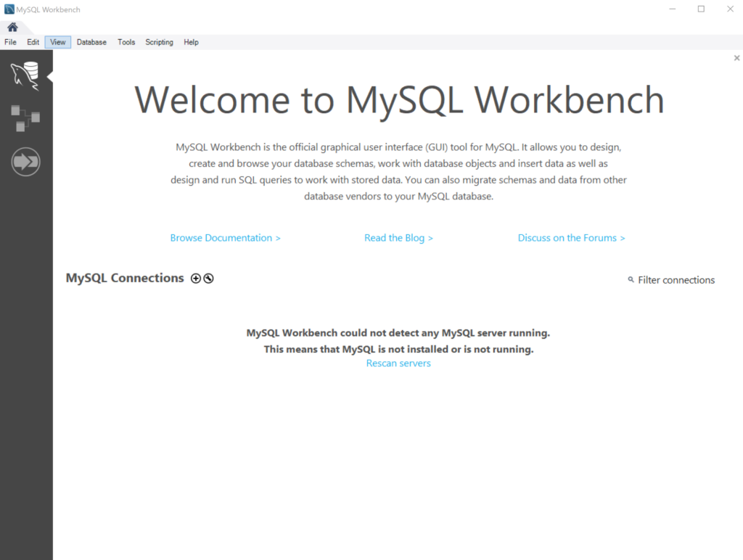This screenshot has height=560, width=743.
Task: Open the Tools menu
Action: (126, 42)
